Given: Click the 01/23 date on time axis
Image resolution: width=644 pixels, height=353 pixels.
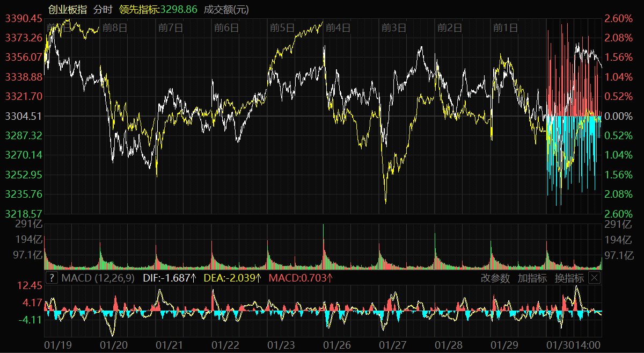Looking at the screenshot, I should 282,344.
